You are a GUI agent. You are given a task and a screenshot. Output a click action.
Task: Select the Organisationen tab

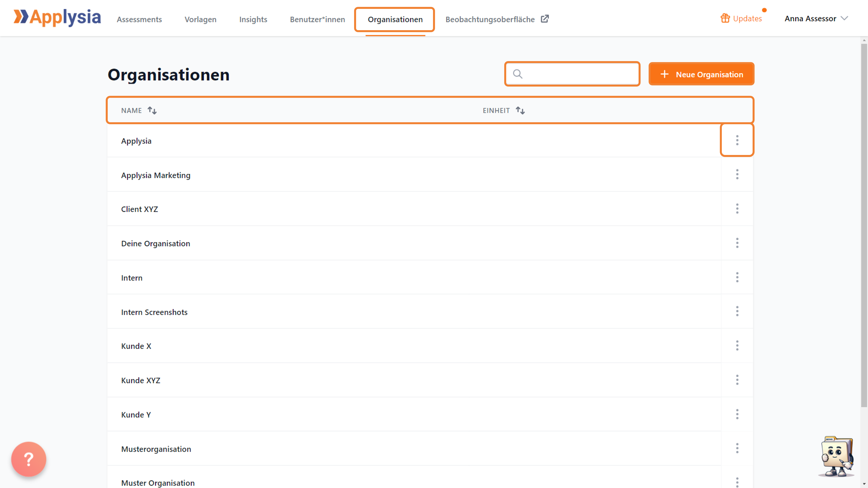tap(395, 19)
